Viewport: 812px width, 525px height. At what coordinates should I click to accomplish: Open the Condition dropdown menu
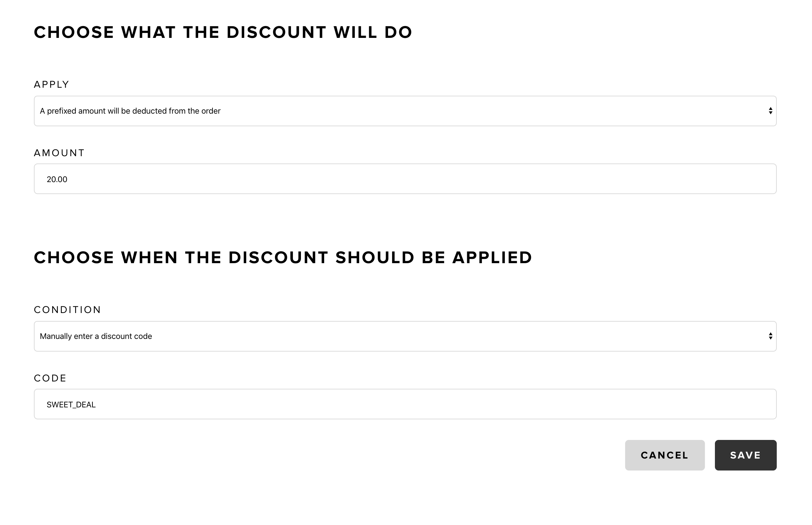(x=405, y=336)
